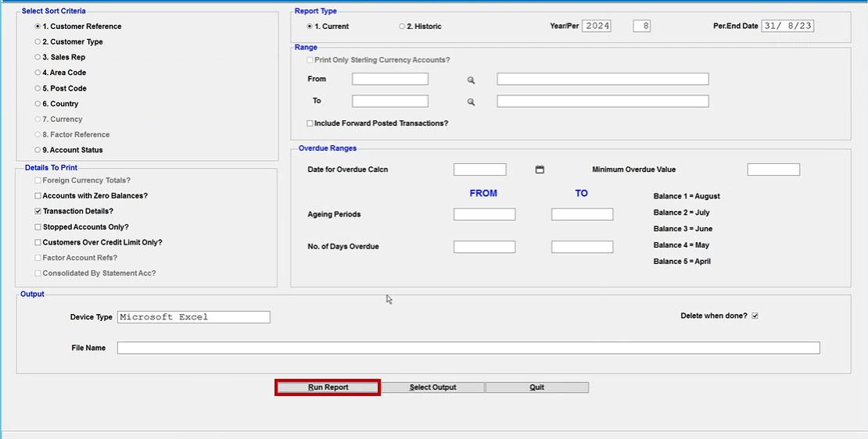
Task: Tick Include Forward Posted Transactions
Action: [378, 123]
